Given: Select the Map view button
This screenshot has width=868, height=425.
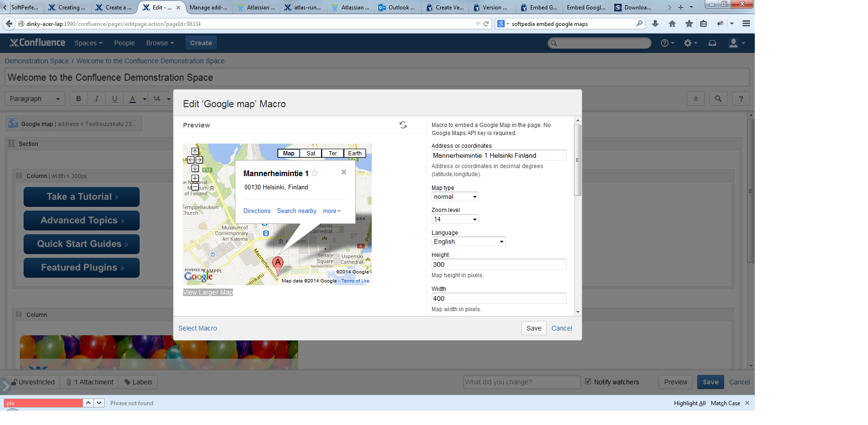Looking at the screenshot, I should tap(289, 153).
